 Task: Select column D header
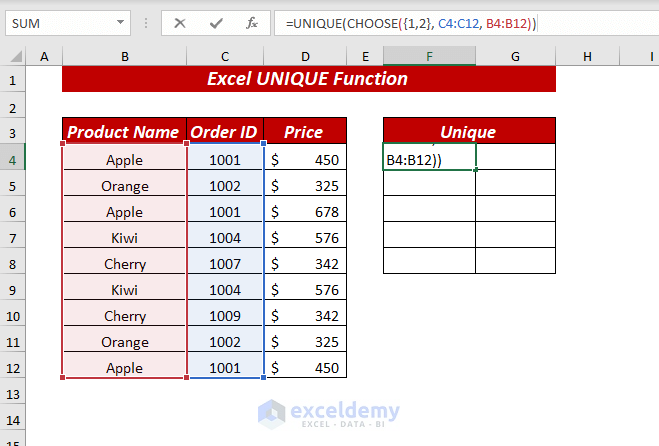(x=305, y=56)
